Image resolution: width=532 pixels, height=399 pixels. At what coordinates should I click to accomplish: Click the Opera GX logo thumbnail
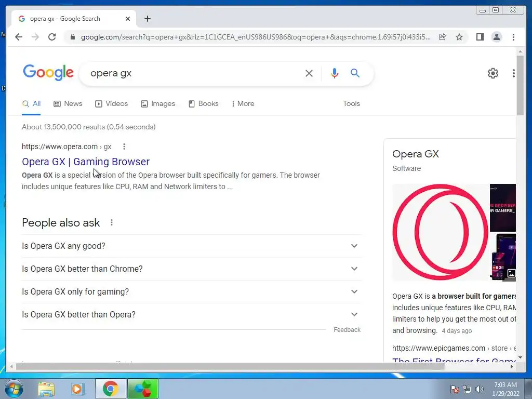(441, 232)
